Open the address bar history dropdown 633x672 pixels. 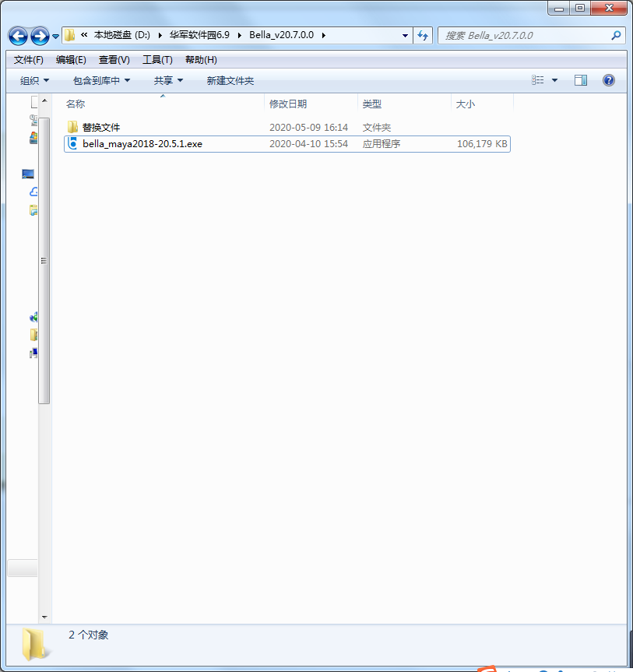(405, 36)
